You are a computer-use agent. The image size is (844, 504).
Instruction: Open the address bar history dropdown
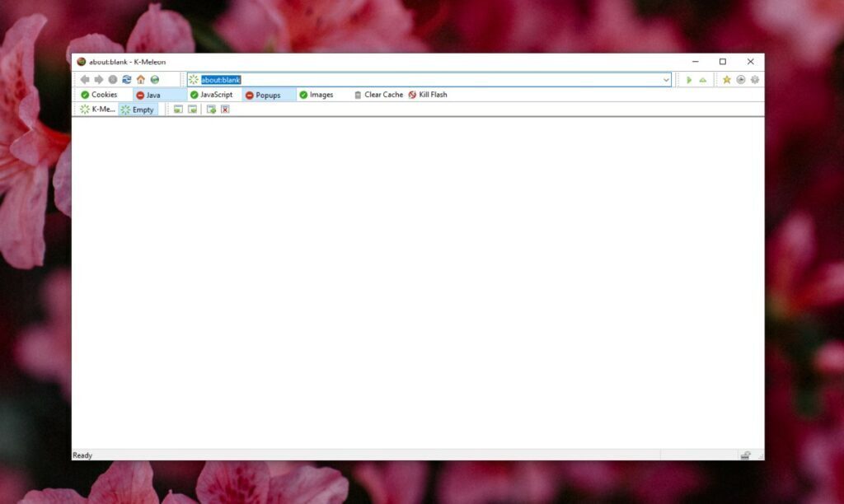pyautogui.click(x=666, y=80)
